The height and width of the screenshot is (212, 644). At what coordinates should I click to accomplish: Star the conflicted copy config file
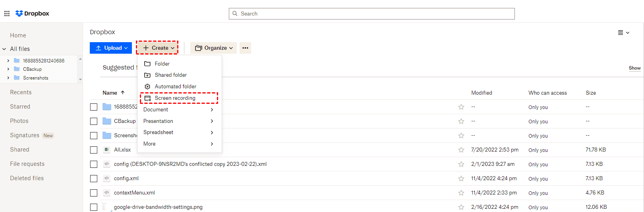click(461, 164)
